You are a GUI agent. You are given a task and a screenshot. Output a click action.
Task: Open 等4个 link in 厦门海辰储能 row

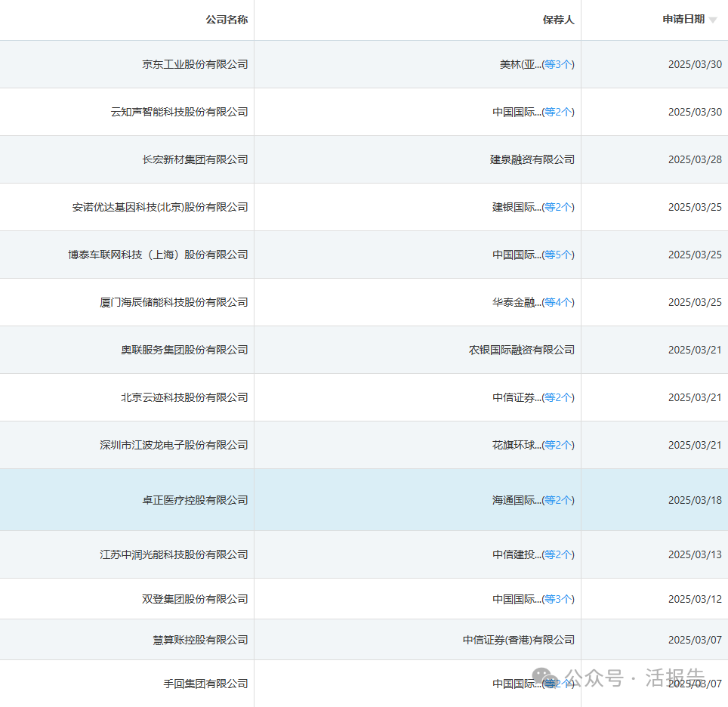tap(558, 302)
